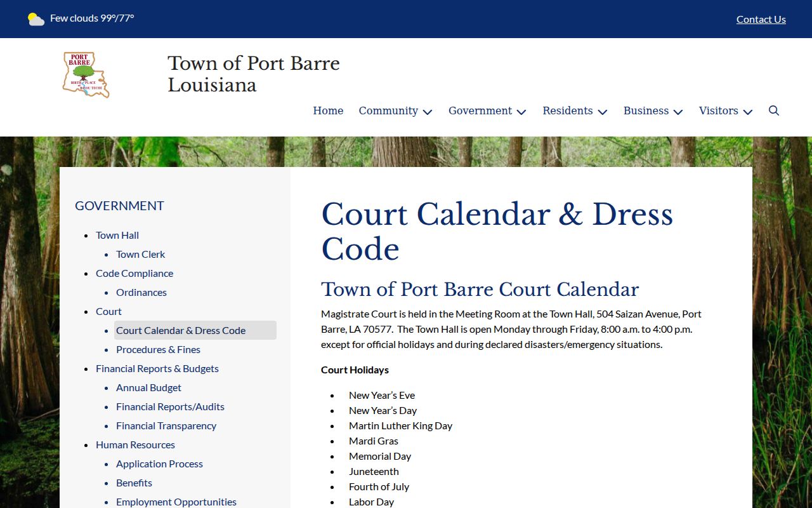
Task: Open Financial Reports & Budgets link
Action: point(157,368)
